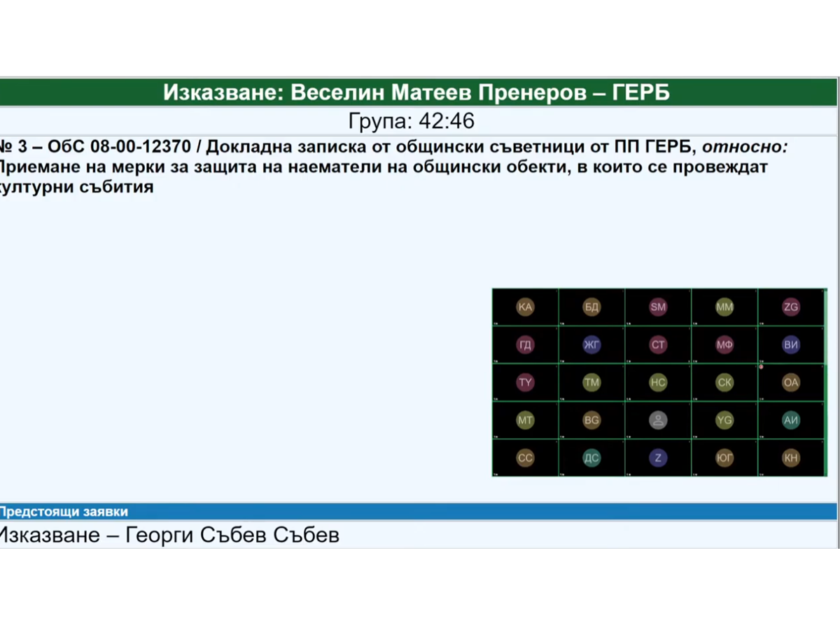Select the BG participant avatar
Image resolution: width=840 pixels, height=630 pixels.
click(591, 420)
